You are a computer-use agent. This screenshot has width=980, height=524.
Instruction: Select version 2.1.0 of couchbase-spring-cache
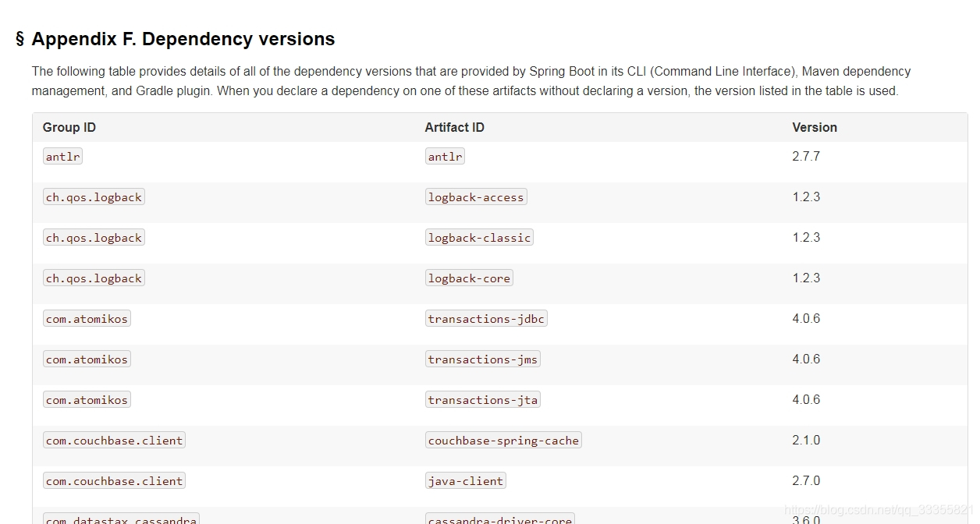(x=806, y=440)
